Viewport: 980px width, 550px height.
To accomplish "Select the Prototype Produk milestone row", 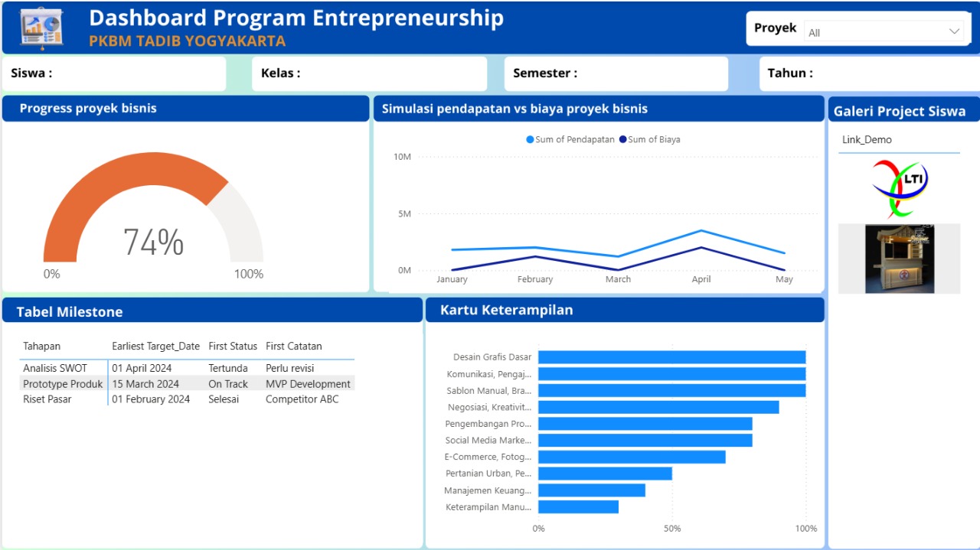I will (x=153, y=383).
